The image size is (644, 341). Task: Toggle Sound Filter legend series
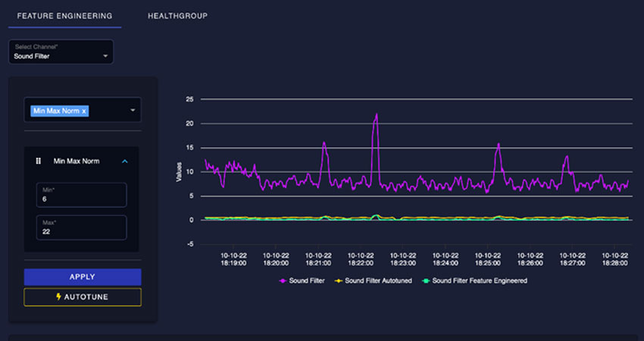[302, 280]
